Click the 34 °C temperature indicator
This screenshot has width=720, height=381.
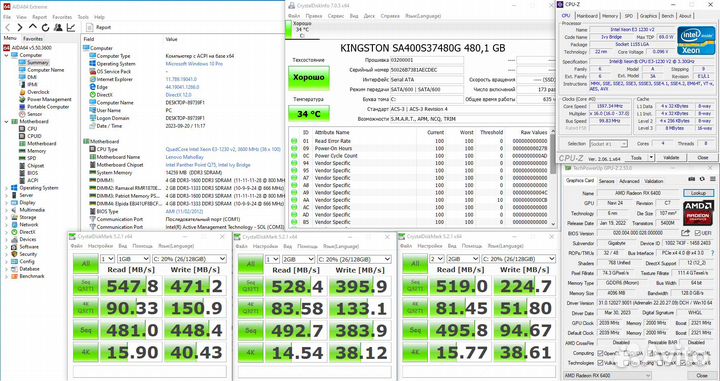coord(309,114)
